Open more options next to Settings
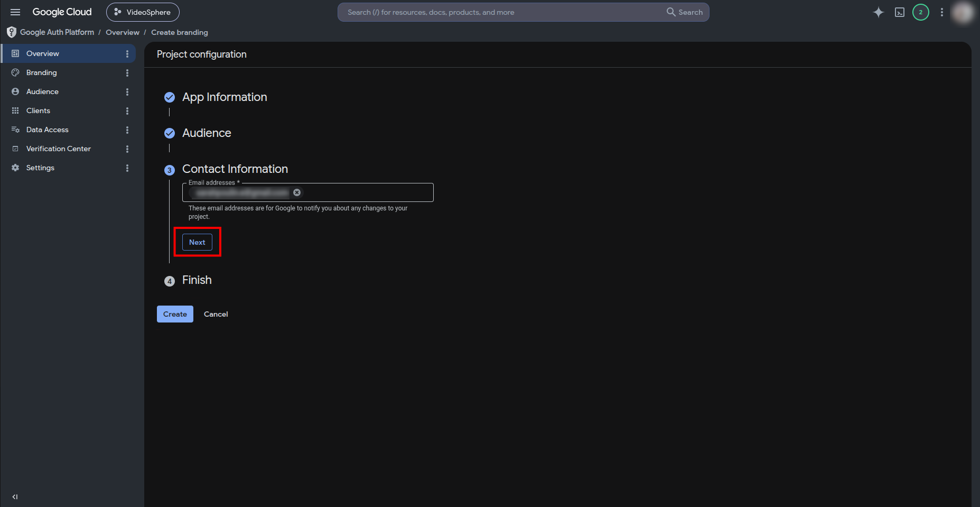This screenshot has width=980, height=507. point(127,168)
